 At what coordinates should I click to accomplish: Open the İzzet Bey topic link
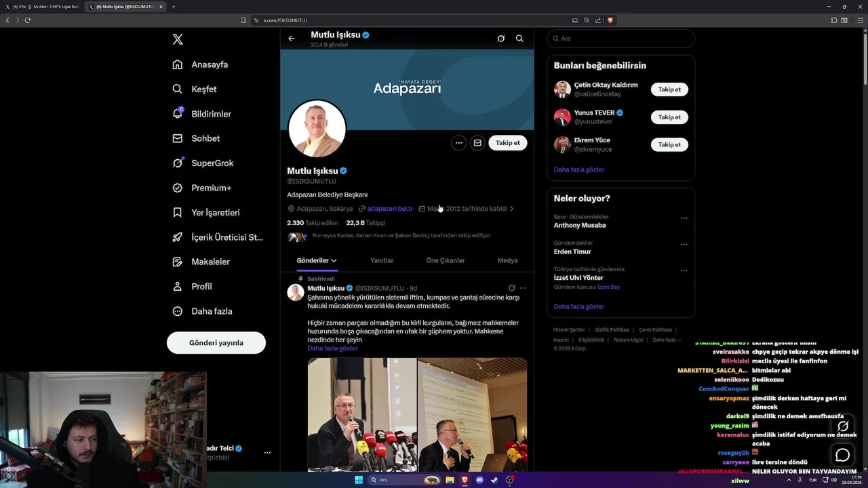coord(608,287)
